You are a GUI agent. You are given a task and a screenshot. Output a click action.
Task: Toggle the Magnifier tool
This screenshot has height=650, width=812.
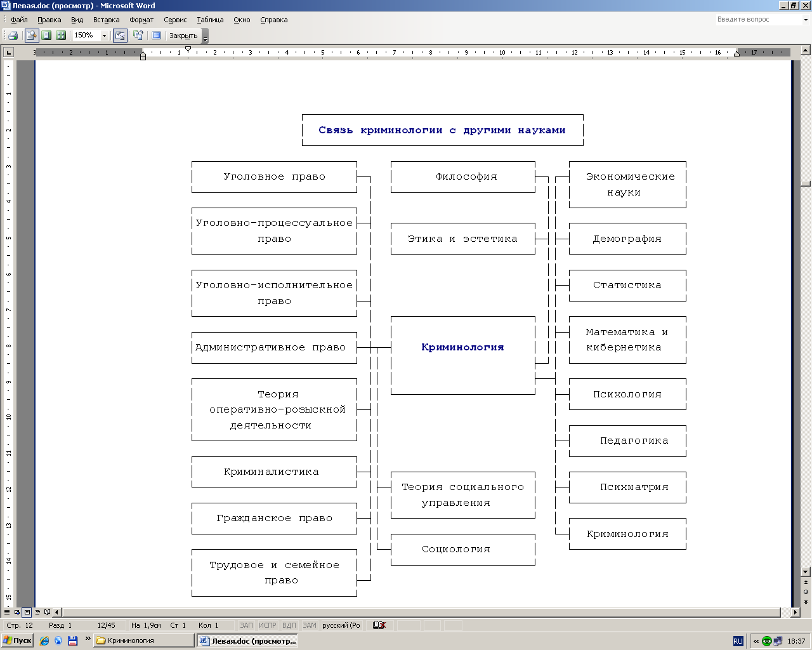[32, 36]
